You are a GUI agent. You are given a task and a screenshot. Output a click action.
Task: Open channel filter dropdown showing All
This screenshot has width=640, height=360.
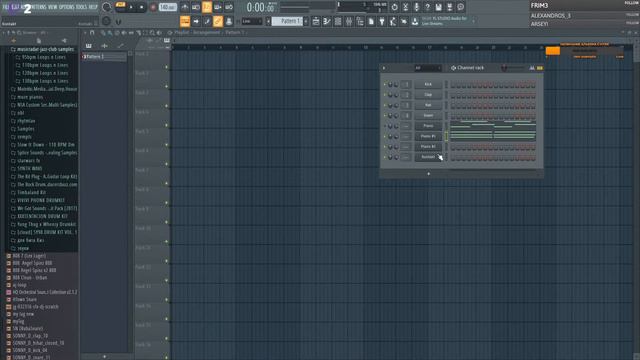pos(427,68)
